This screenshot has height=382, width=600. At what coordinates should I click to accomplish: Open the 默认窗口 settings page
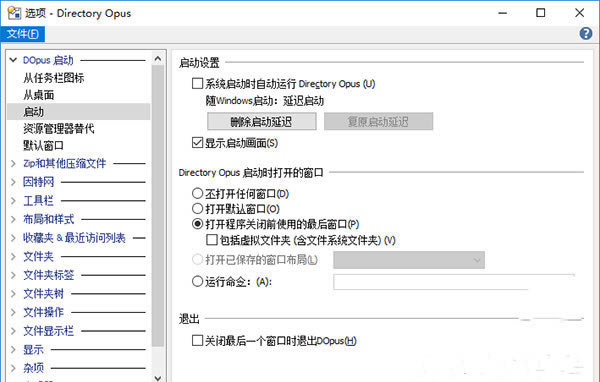(43, 145)
